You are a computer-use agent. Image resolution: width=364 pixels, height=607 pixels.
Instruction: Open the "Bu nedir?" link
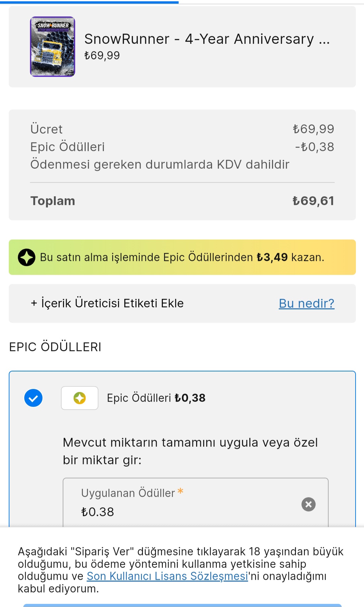tap(306, 303)
